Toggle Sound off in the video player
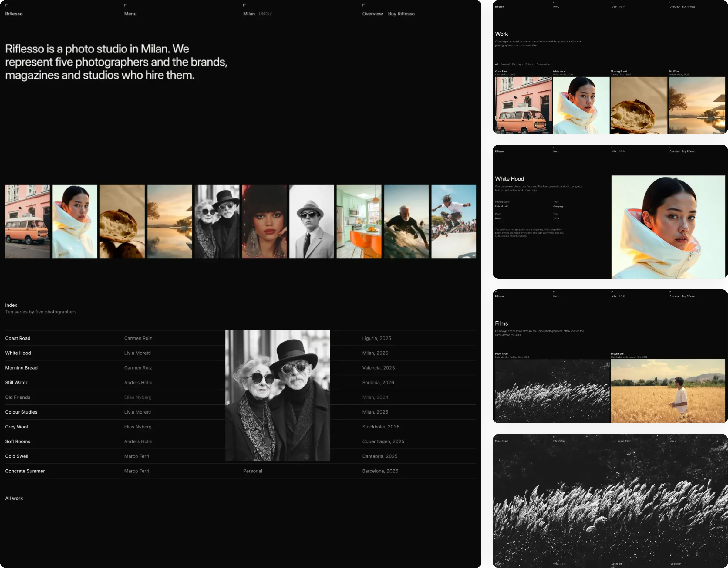This screenshot has height=568, width=728. pyautogui.click(x=617, y=564)
